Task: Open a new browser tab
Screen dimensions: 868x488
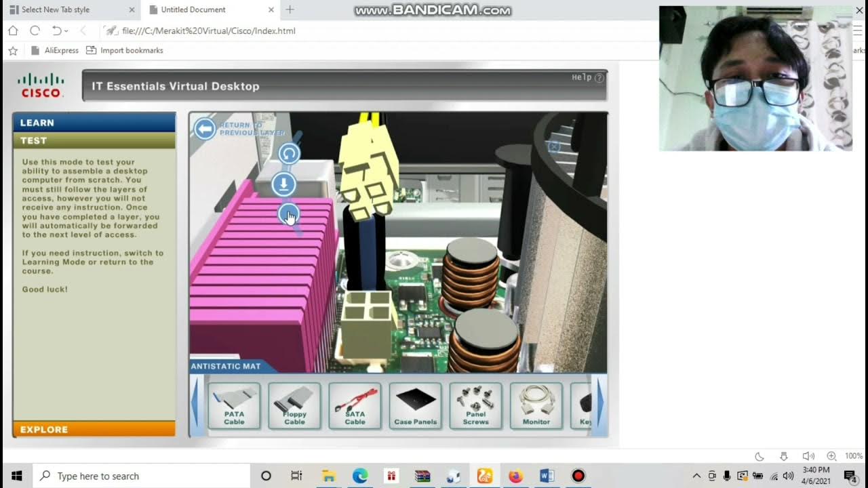Action: tap(290, 9)
